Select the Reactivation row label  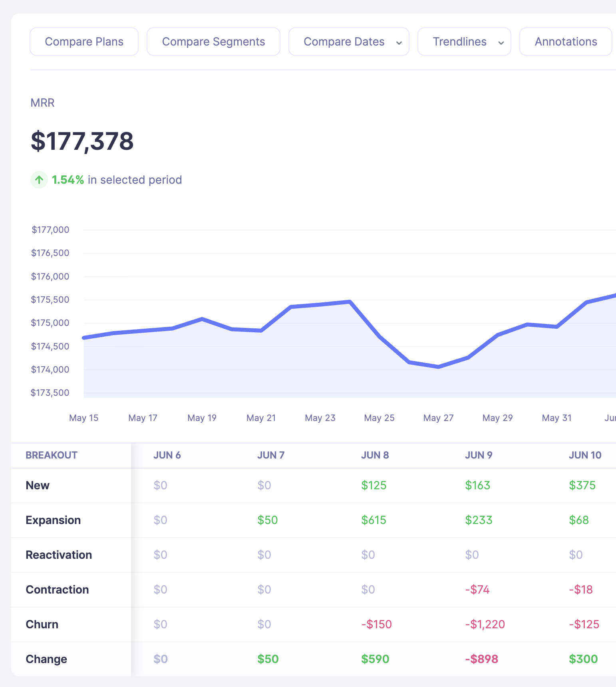click(59, 555)
